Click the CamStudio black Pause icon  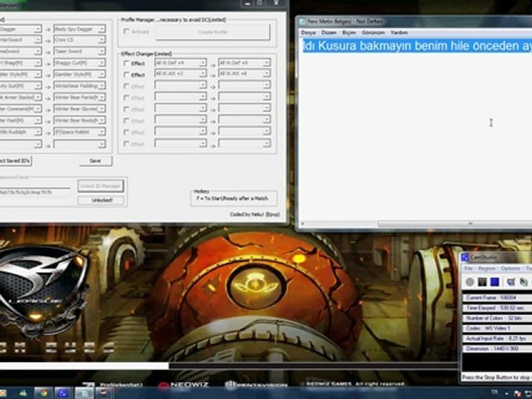click(482, 282)
